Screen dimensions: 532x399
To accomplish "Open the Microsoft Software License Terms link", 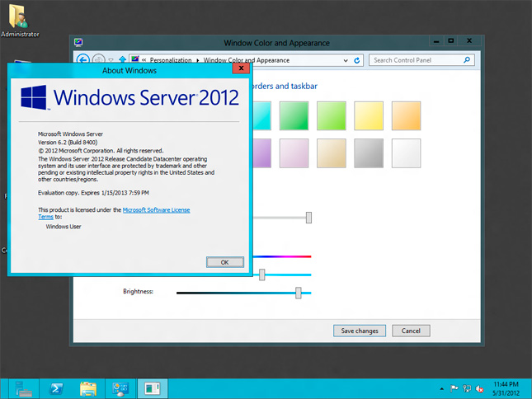I will click(x=156, y=210).
